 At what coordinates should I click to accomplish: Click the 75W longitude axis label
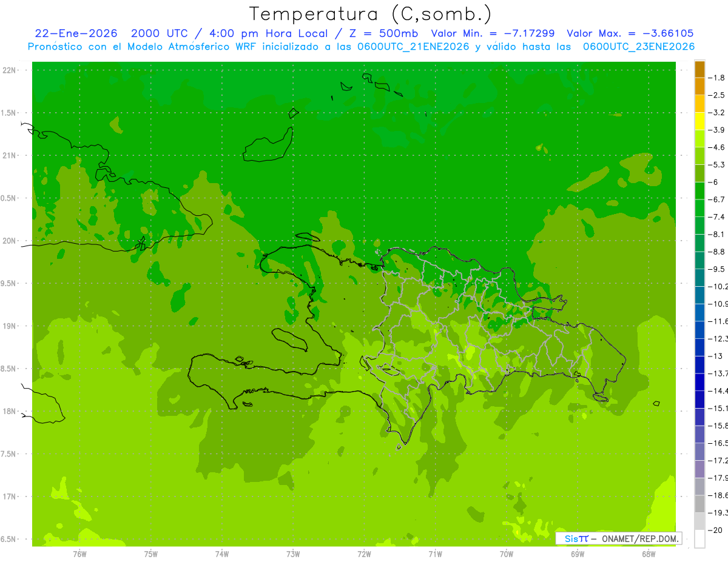click(150, 554)
